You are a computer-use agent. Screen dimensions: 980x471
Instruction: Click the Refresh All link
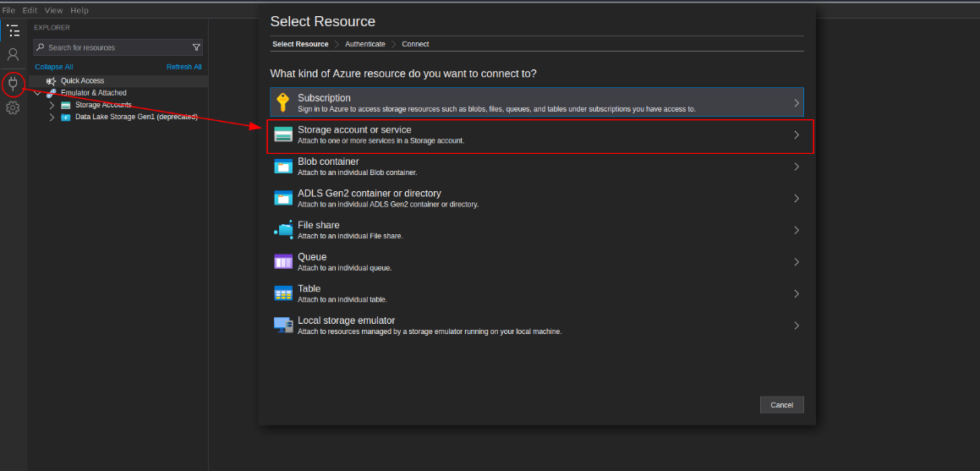183,67
